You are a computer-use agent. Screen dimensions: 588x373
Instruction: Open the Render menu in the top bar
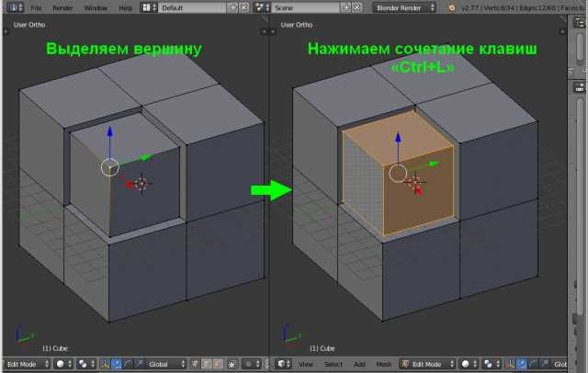pyautogui.click(x=62, y=8)
